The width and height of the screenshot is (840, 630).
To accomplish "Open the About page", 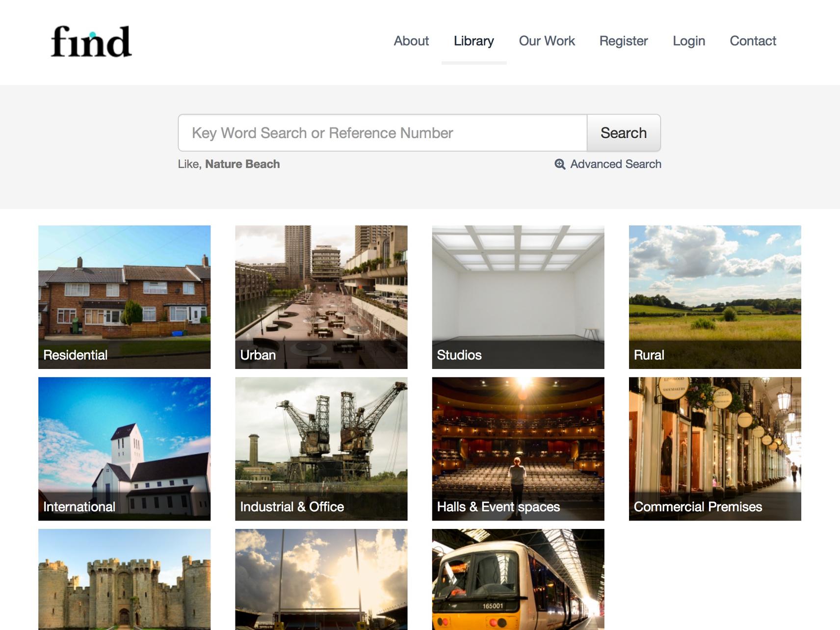I will 411,41.
